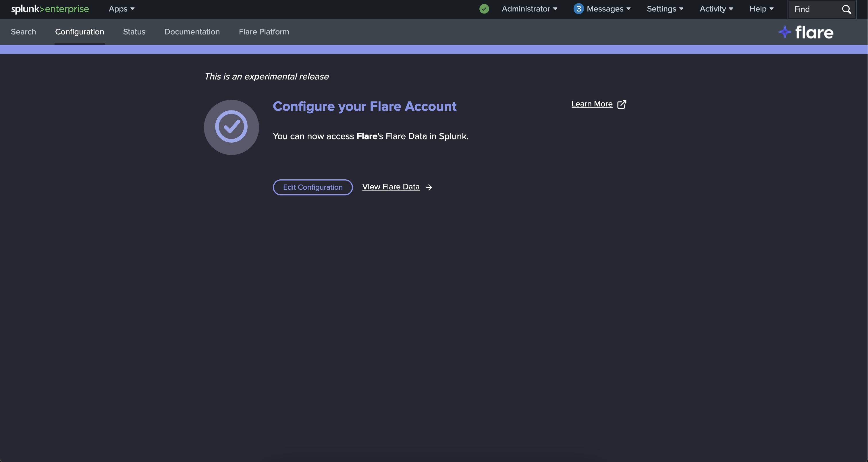Screen dimensions: 868x462
Task: Expand the Messages dropdown
Action: coord(609,9)
